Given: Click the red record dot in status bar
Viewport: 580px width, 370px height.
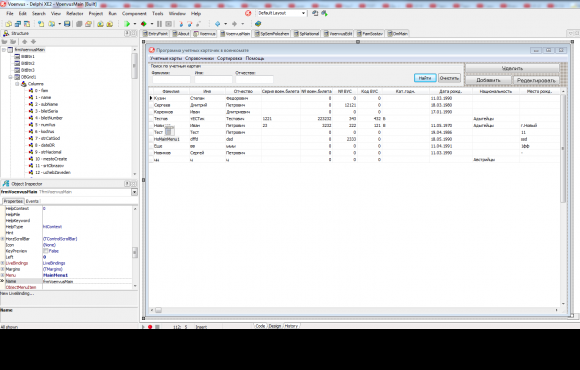Looking at the screenshot, I should click(x=150, y=327).
